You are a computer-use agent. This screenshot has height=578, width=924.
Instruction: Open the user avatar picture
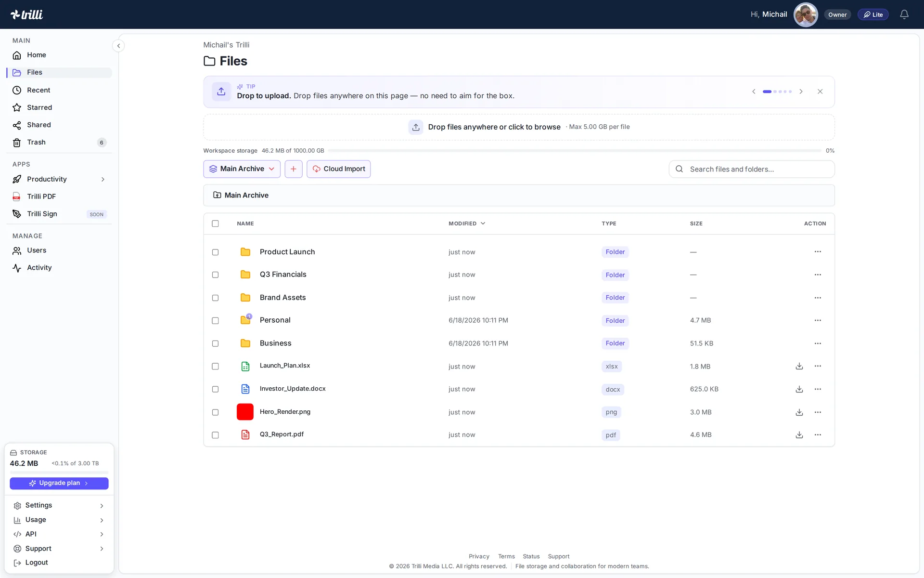[x=806, y=14]
